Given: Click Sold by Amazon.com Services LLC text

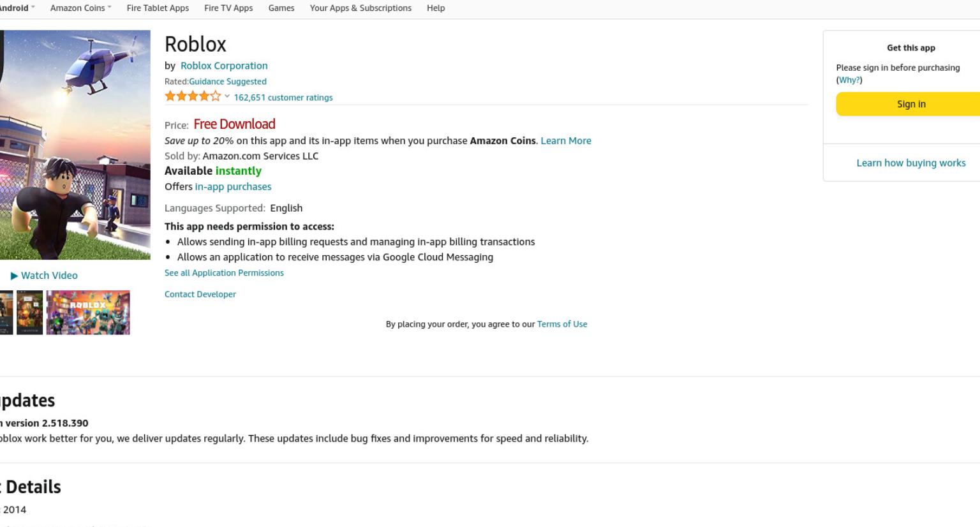Looking at the screenshot, I should click(241, 156).
